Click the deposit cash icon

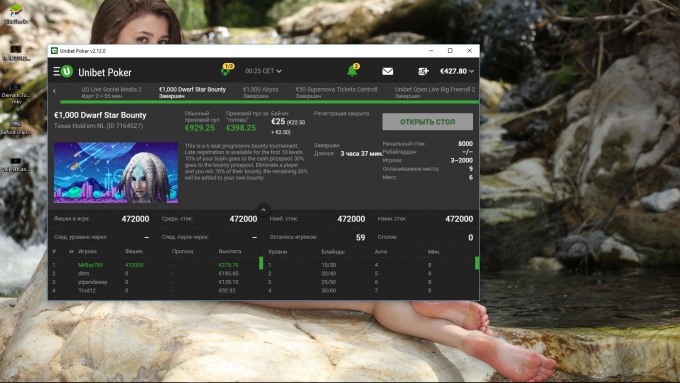pos(423,71)
